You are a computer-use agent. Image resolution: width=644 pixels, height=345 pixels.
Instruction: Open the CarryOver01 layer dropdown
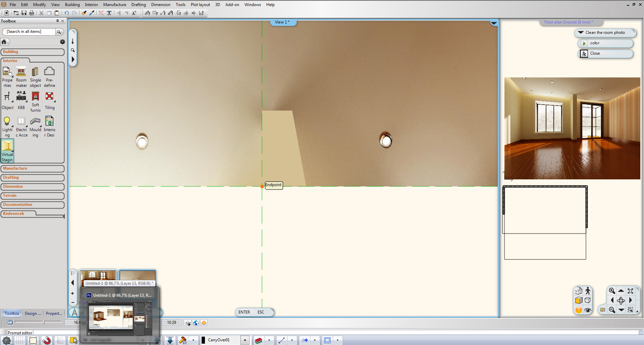click(x=245, y=340)
